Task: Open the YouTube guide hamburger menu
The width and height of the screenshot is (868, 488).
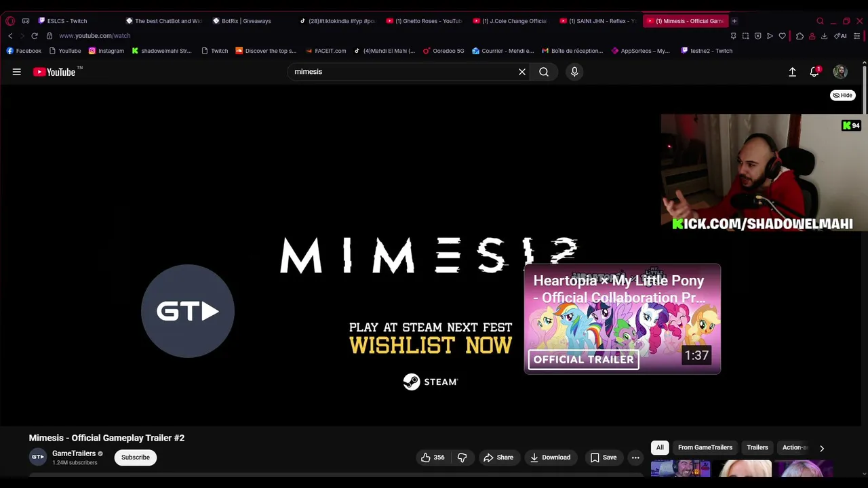Action: (x=16, y=72)
